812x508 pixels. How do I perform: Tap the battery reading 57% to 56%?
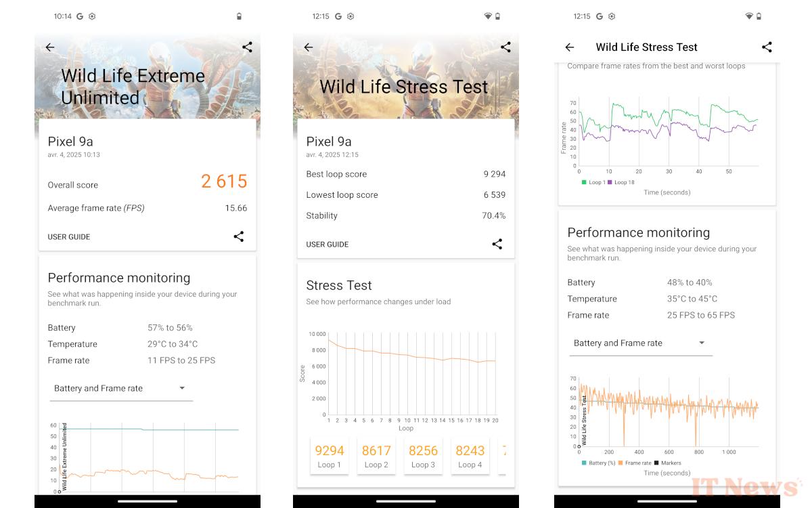click(x=170, y=328)
